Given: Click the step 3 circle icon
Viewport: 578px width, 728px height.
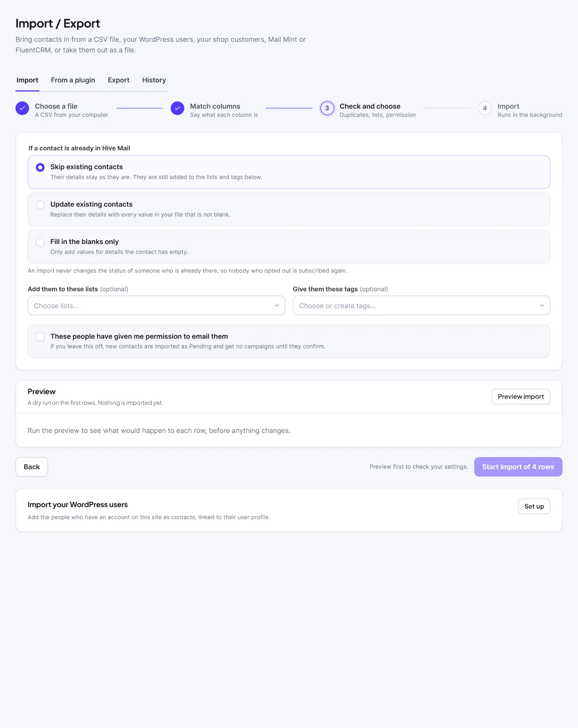Looking at the screenshot, I should (327, 108).
